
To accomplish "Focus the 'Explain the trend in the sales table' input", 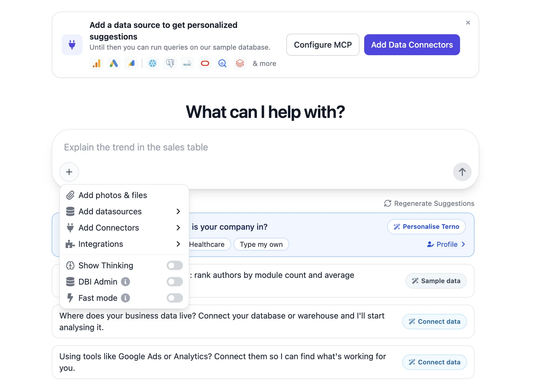I will click(265, 147).
